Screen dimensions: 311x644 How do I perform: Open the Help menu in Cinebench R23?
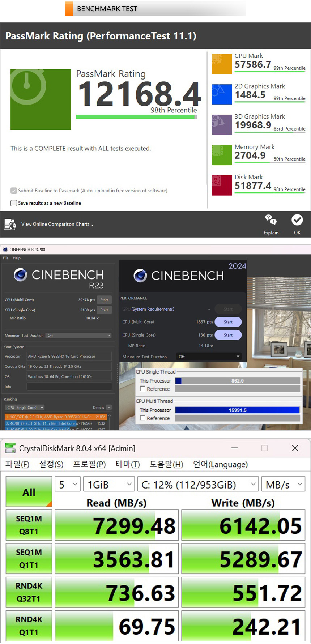17,258
